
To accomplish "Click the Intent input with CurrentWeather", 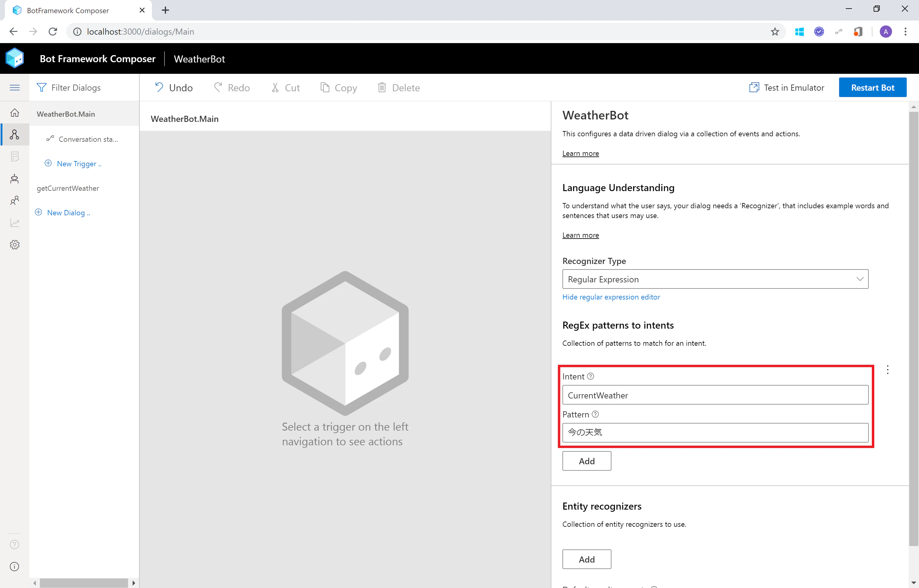I will click(715, 395).
